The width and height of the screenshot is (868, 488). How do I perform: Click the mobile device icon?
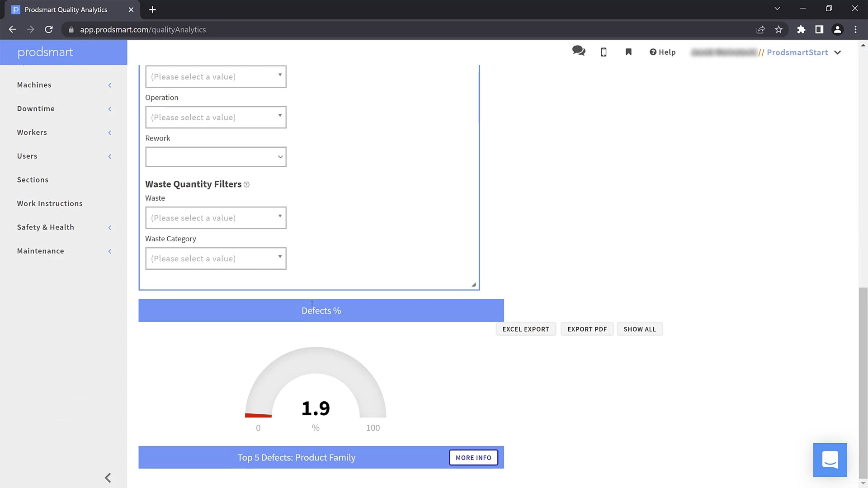point(604,52)
